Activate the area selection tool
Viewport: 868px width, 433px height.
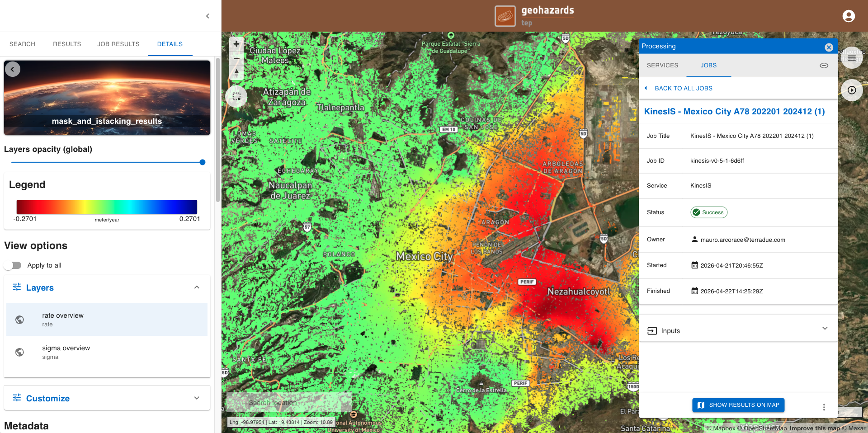point(236,96)
